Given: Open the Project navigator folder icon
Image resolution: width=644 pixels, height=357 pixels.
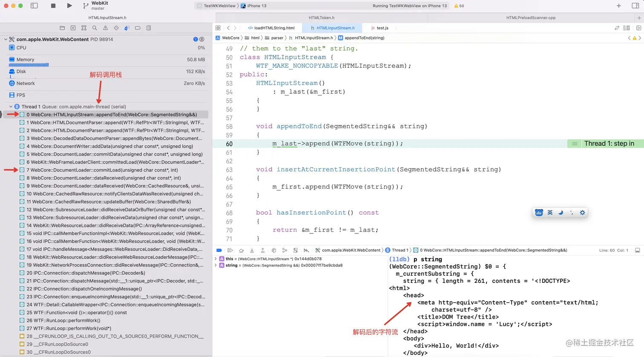Looking at the screenshot, I should click(62, 28).
